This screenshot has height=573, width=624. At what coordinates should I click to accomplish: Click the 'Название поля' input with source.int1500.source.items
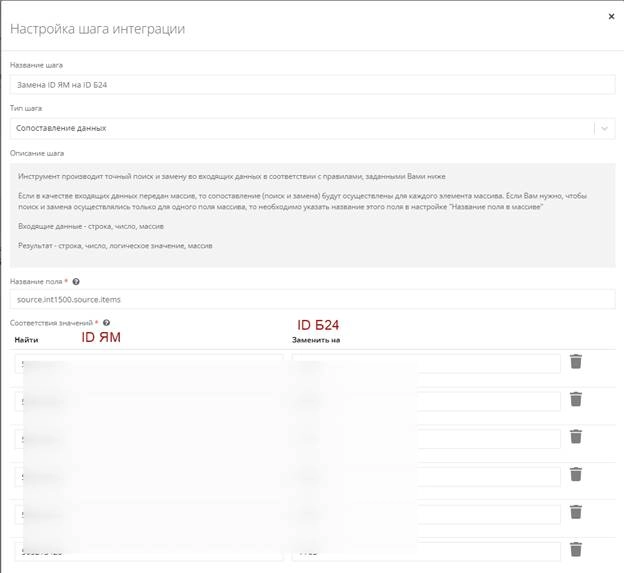pos(312,299)
